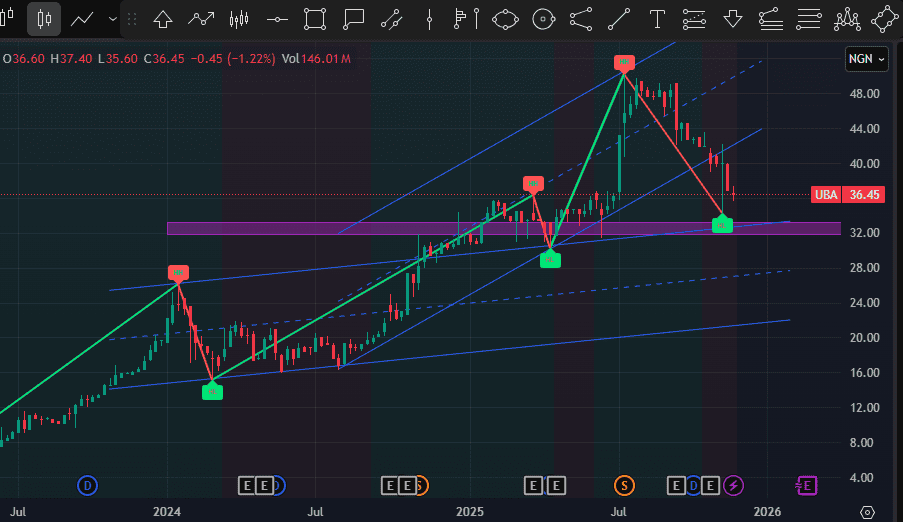Click the orange S split marker near Jul 2025
Image resolution: width=903 pixels, height=522 pixels.
pyautogui.click(x=624, y=486)
